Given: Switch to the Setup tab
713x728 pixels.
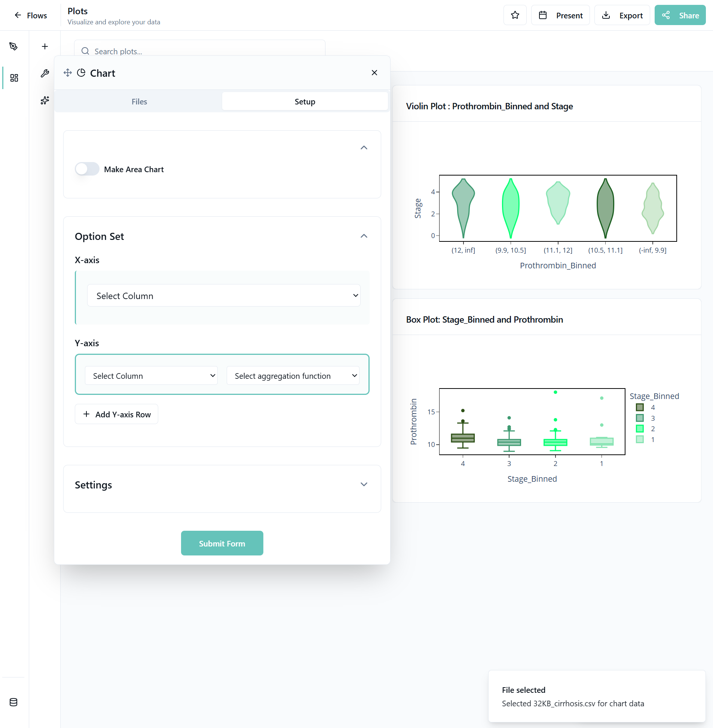Looking at the screenshot, I should pyautogui.click(x=305, y=101).
